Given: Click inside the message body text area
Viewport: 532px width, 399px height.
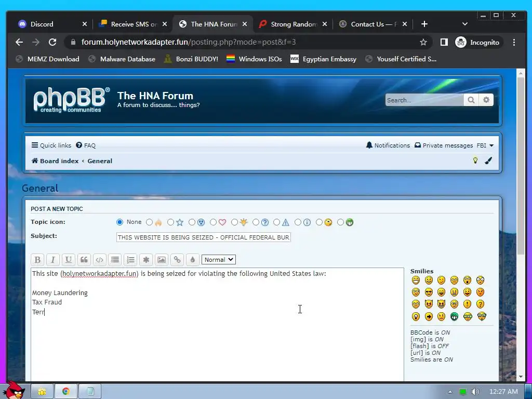Looking at the screenshot, I should click(217, 325).
